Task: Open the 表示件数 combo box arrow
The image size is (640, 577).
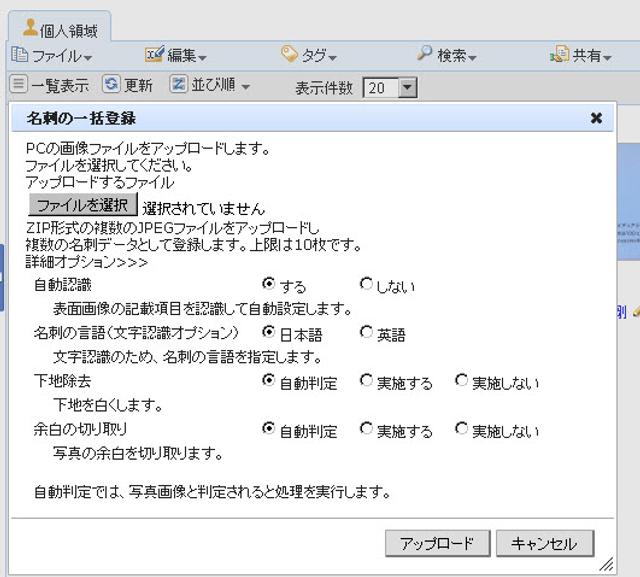Action: (407, 87)
